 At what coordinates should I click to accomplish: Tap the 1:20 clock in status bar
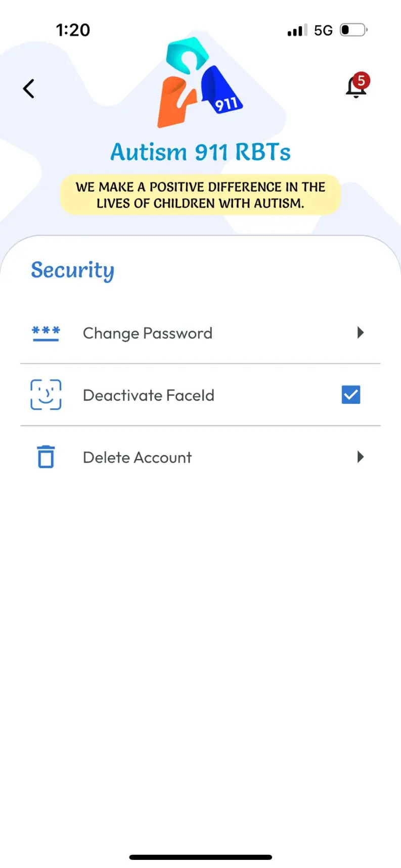[x=73, y=30]
